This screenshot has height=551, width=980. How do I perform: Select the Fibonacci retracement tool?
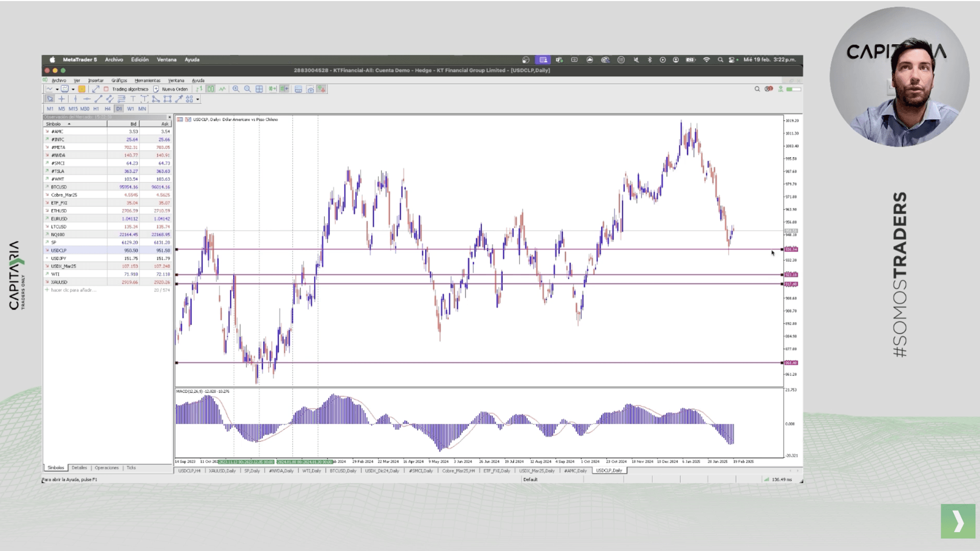click(x=121, y=99)
